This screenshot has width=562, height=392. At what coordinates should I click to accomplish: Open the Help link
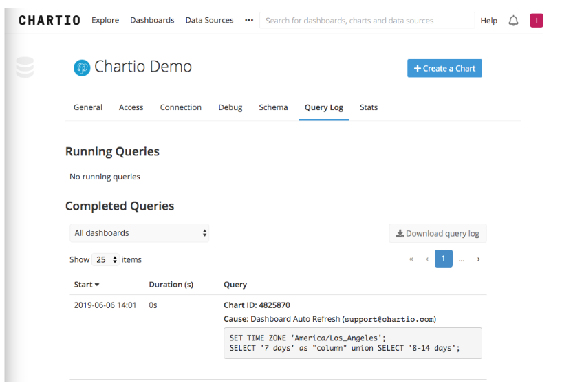point(488,21)
